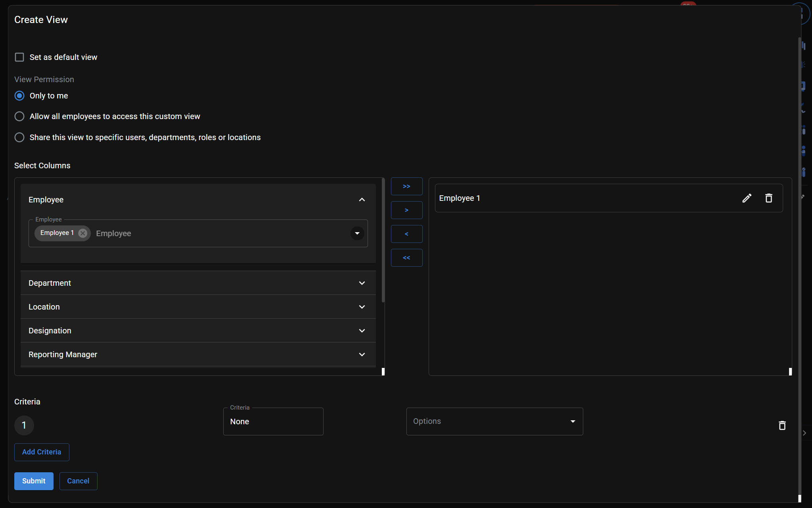Screen dimensions: 812x508
Task: Expand the Designation section
Action: (x=362, y=331)
